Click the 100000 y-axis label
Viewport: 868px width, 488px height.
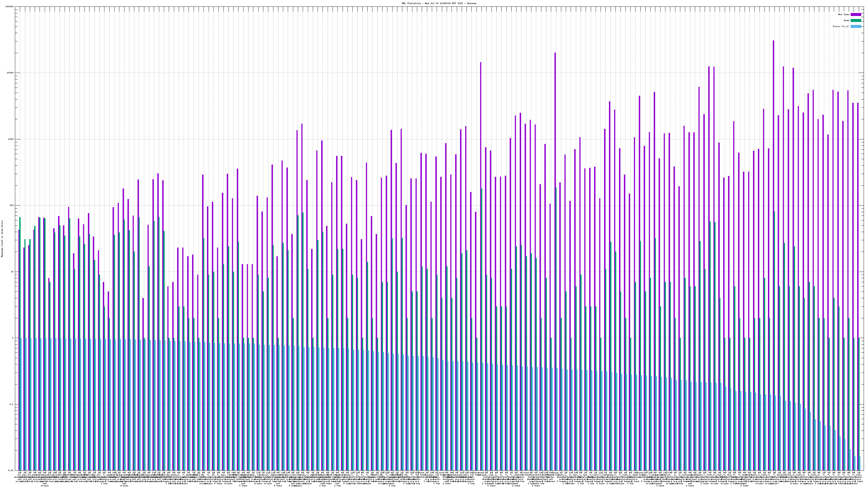pos(9,7)
